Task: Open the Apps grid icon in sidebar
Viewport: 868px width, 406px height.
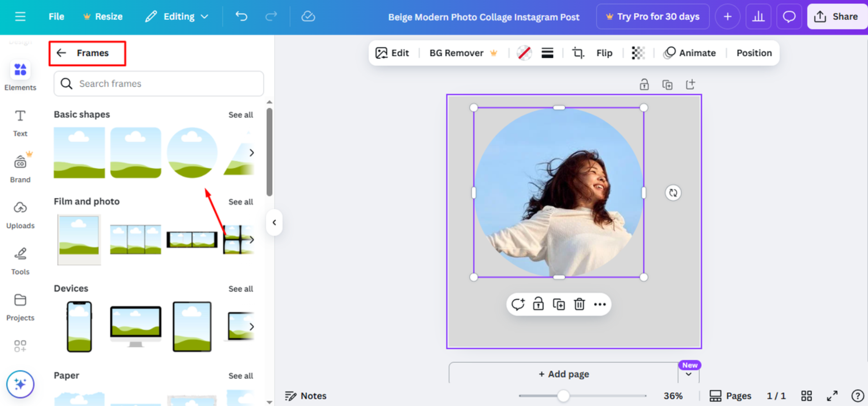Action: click(x=20, y=346)
